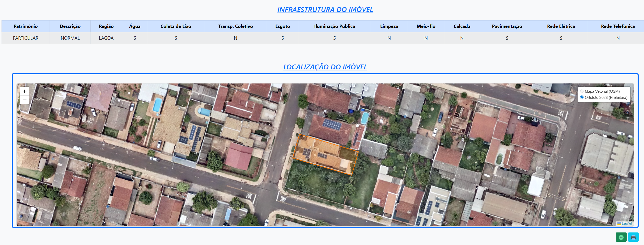Click the Calçada column header
The width and height of the screenshot is (644, 245).
(x=462, y=26)
